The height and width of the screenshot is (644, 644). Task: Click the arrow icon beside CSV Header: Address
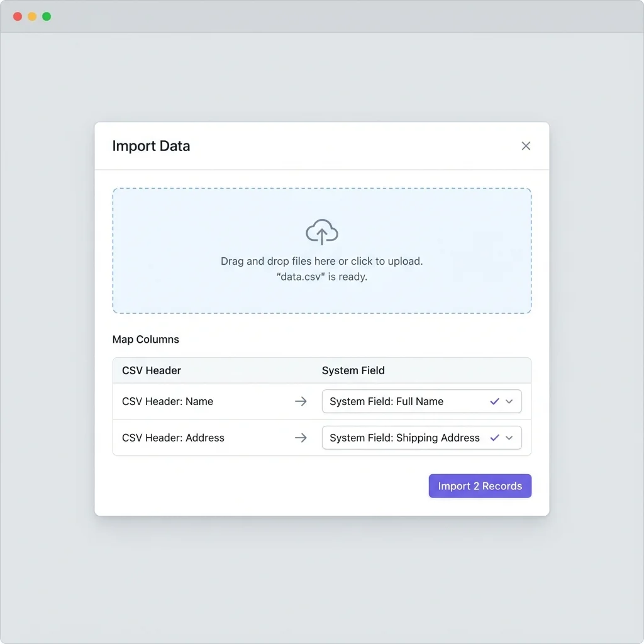tap(301, 438)
